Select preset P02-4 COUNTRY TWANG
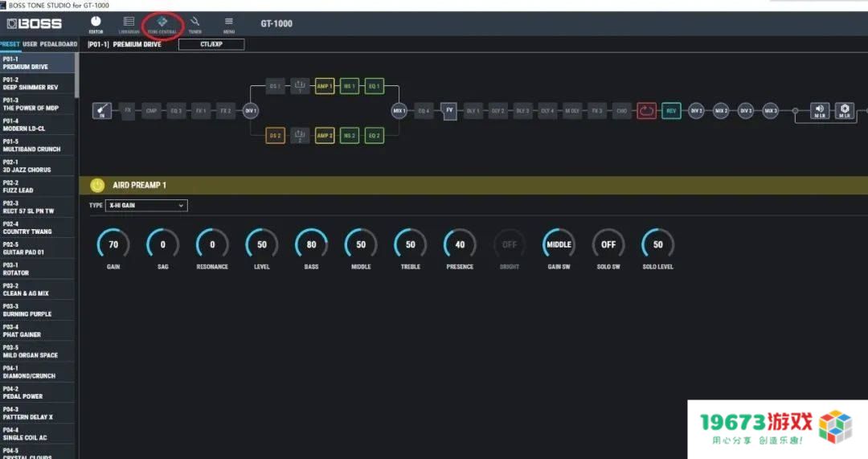This screenshot has width=868, height=459. click(37, 227)
